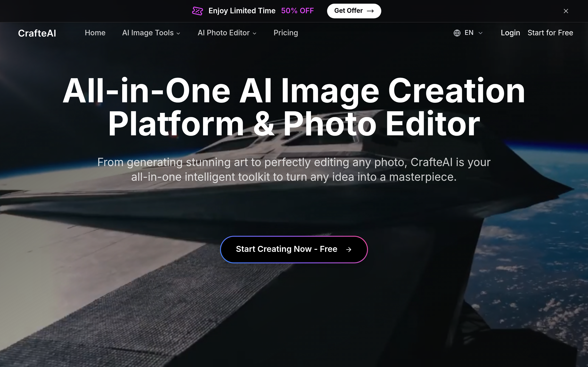Click the 50% OFF promo text
Viewport: 588px width, 367px height.
point(297,11)
